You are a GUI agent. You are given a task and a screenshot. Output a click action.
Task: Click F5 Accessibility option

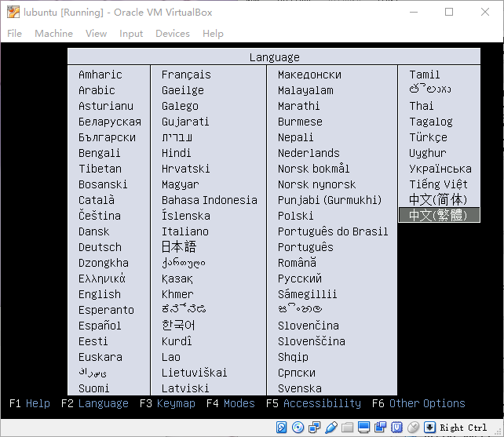tap(313, 403)
